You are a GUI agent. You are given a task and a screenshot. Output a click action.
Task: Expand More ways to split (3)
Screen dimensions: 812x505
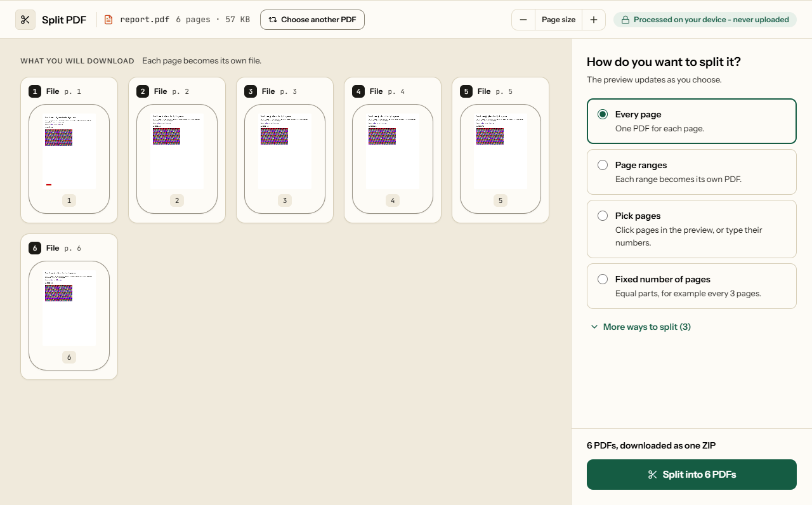tap(641, 327)
